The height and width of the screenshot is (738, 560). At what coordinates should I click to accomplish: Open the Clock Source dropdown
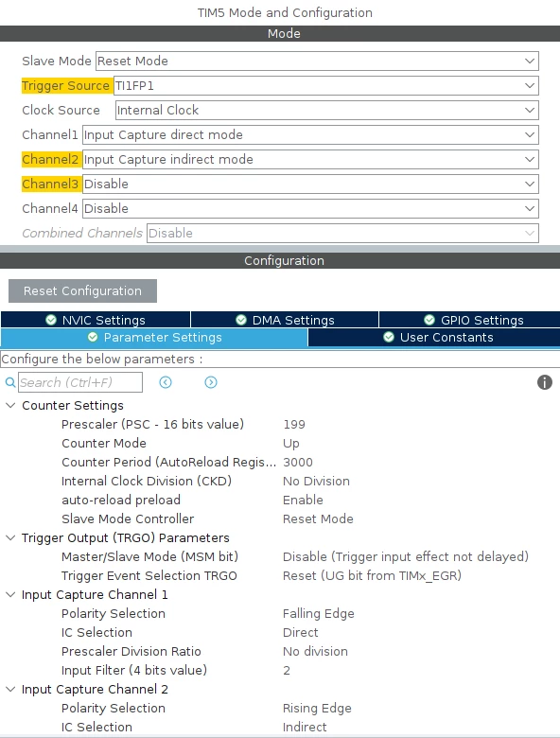[327, 110]
